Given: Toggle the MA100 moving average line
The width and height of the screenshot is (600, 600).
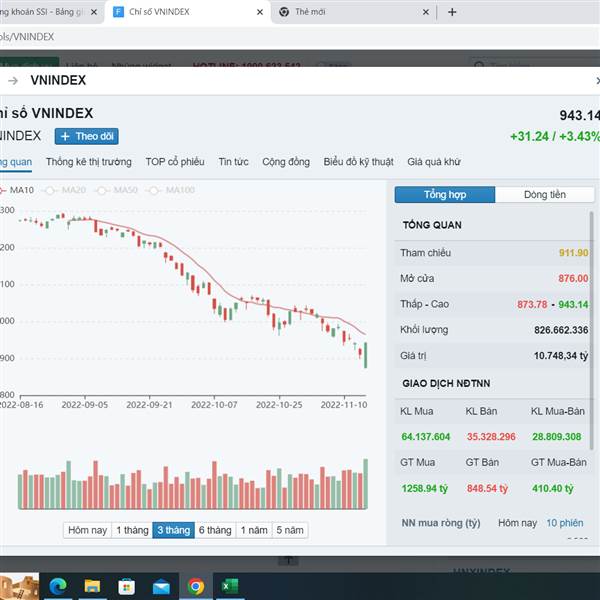Looking at the screenshot, I should (172, 190).
